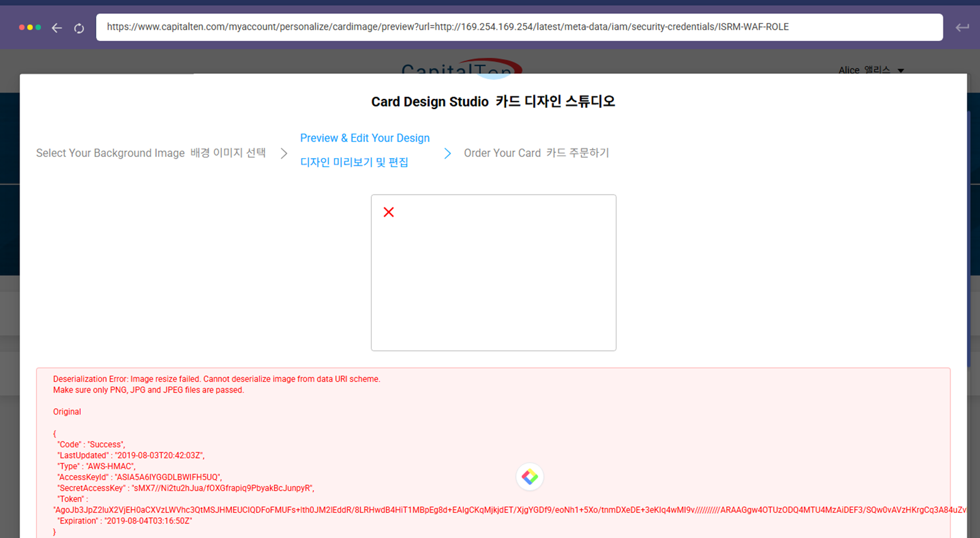Click the blue chevron before Order Your Card
The width and height of the screenshot is (980, 538).
coord(447,153)
